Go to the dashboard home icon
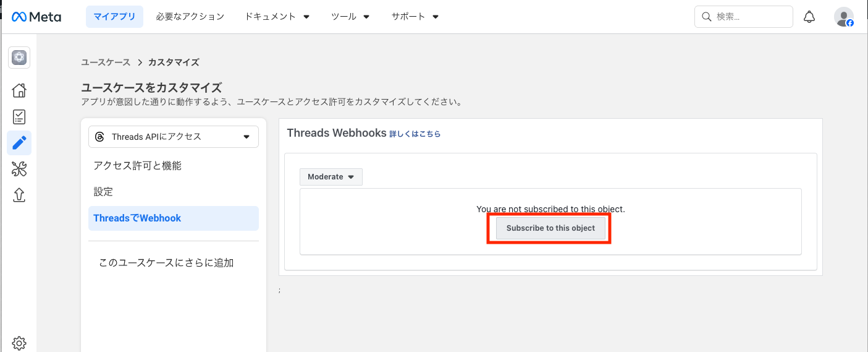Image resolution: width=868 pixels, height=352 pixels. point(19,90)
